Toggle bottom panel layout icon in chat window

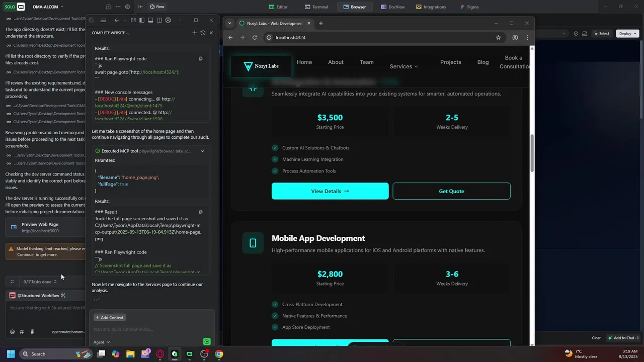click(150, 20)
